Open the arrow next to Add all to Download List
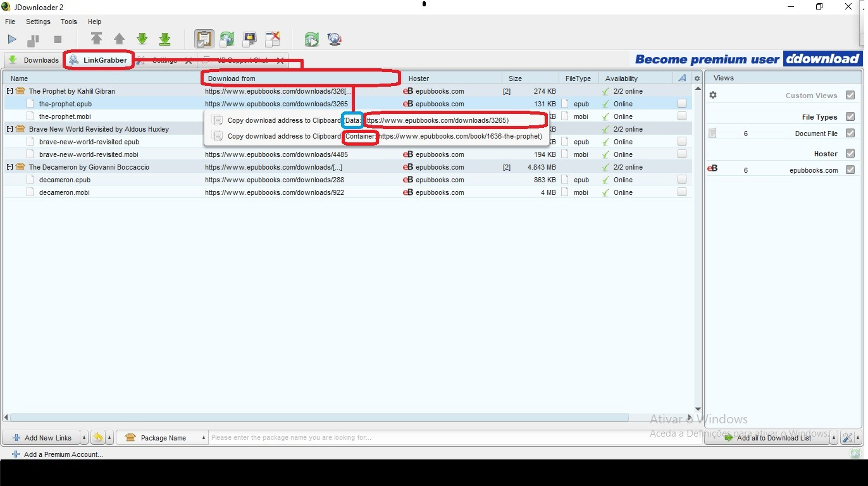The image size is (868, 486). point(834,438)
